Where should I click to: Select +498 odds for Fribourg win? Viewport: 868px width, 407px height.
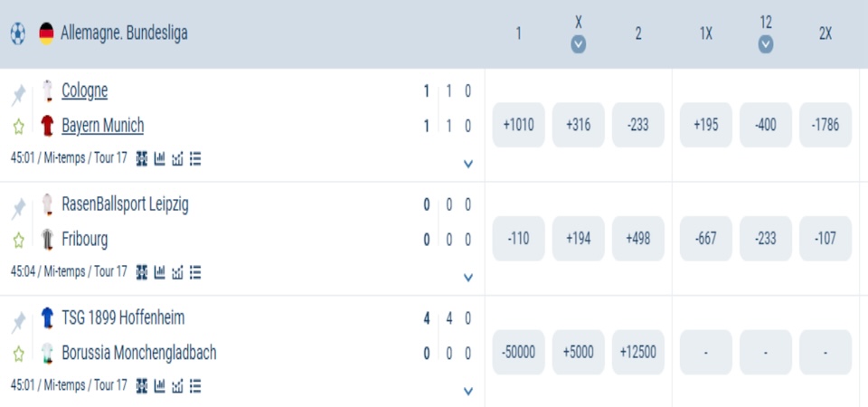pyautogui.click(x=638, y=239)
